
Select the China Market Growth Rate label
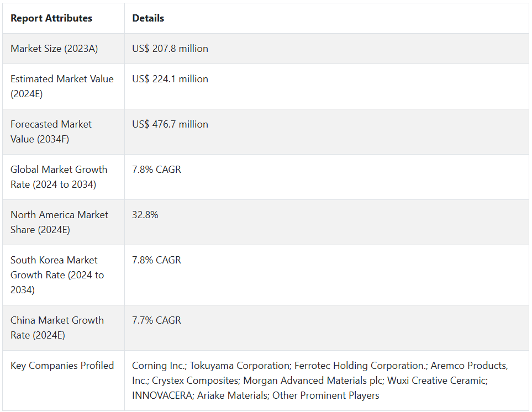coord(57,328)
